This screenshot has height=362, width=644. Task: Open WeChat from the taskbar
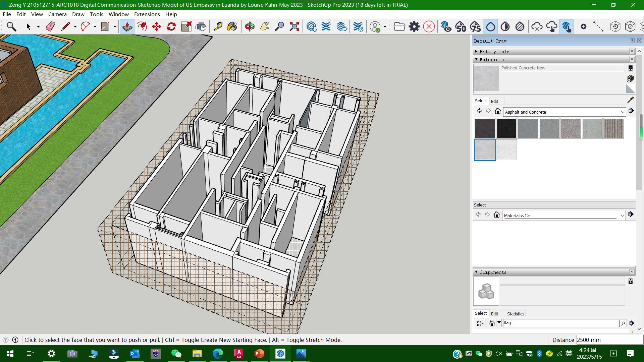176,354
